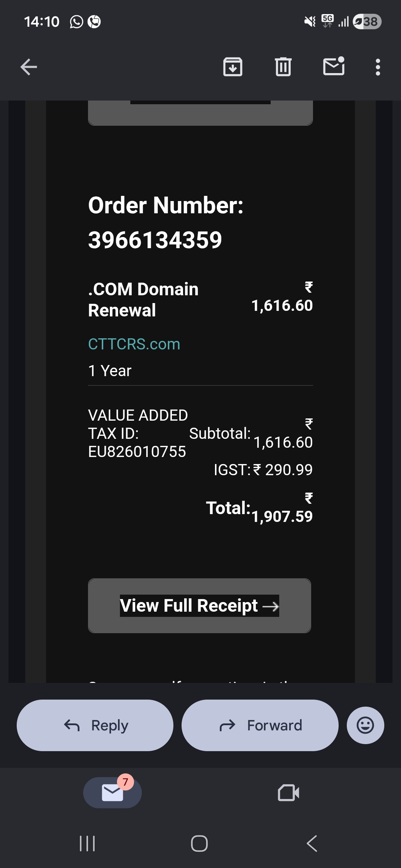Tap the order number 3966134359
This screenshot has width=401, height=868.
pos(155,240)
